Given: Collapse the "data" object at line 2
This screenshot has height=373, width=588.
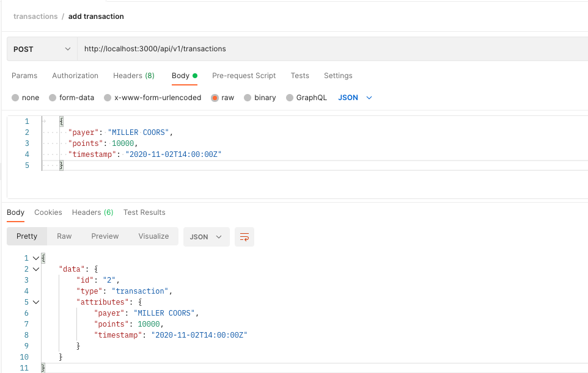Looking at the screenshot, I should pos(36,269).
